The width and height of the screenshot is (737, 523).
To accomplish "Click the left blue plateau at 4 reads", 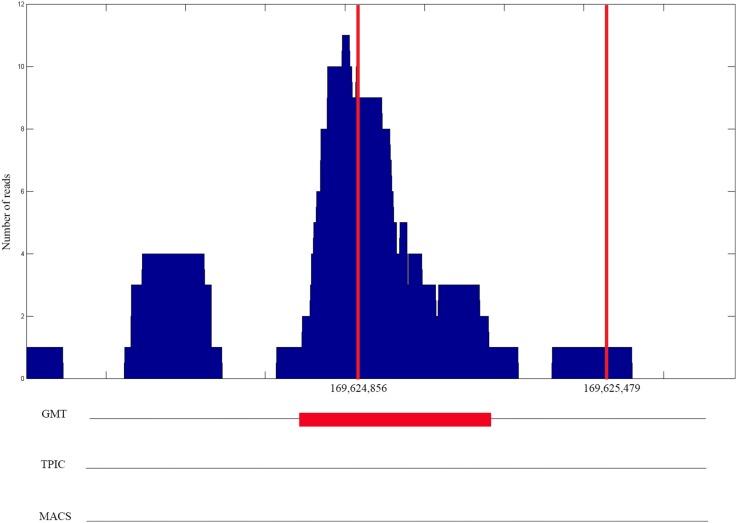I will click(x=173, y=300).
